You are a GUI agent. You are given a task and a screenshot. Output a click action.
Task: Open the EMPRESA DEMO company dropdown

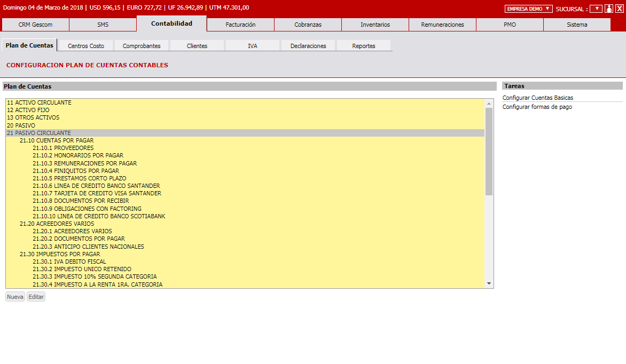[x=528, y=9]
